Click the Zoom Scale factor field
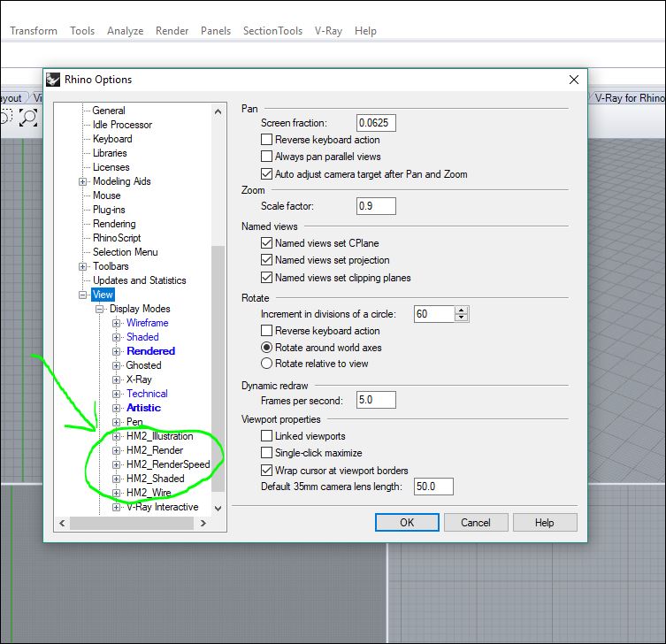Image resolution: width=666 pixels, height=644 pixels. point(376,206)
